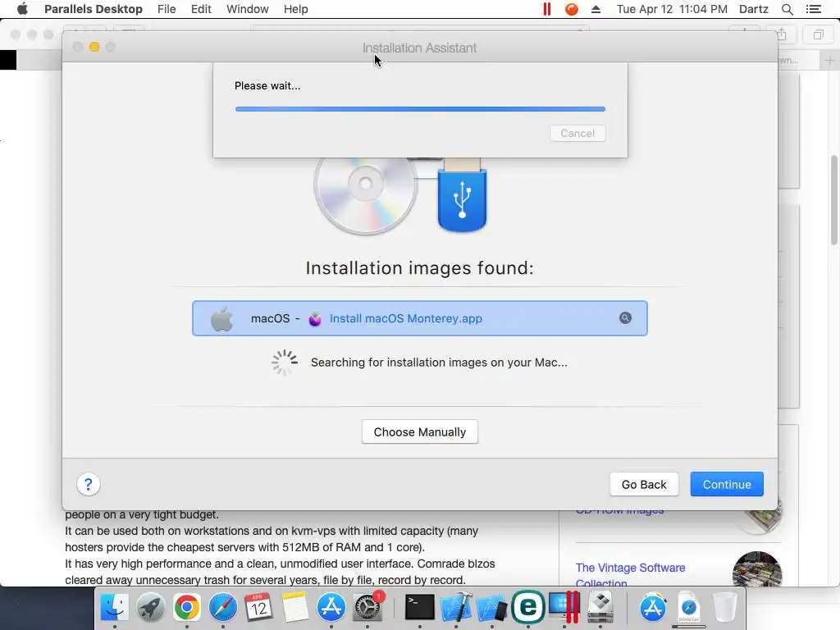Open the Trash in Dock
The width and height of the screenshot is (840, 630).
pyautogui.click(x=725, y=608)
